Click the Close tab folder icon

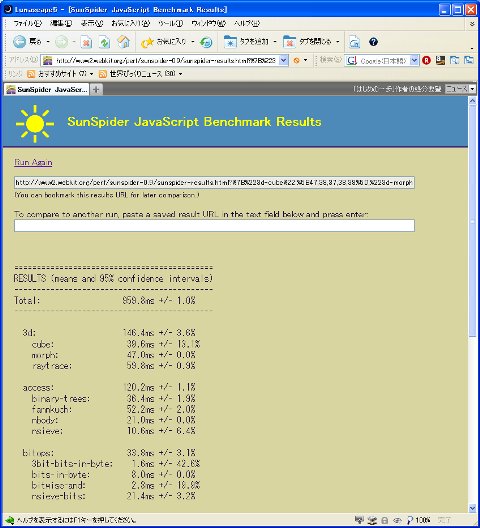[289, 42]
